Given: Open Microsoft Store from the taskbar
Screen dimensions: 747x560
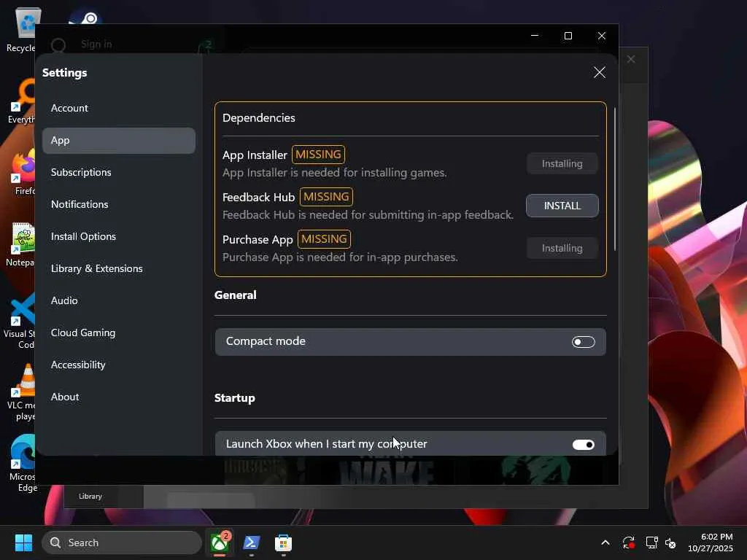Looking at the screenshot, I should click(x=284, y=542).
